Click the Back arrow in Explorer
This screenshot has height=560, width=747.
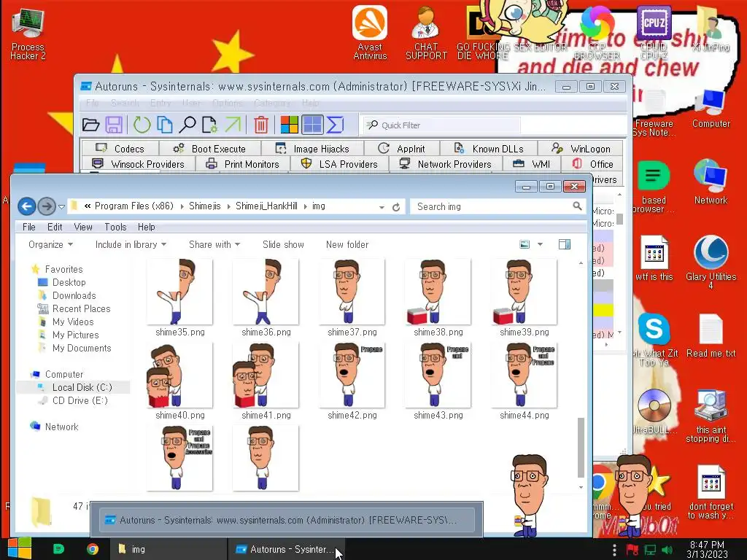pyautogui.click(x=27, y=206)
